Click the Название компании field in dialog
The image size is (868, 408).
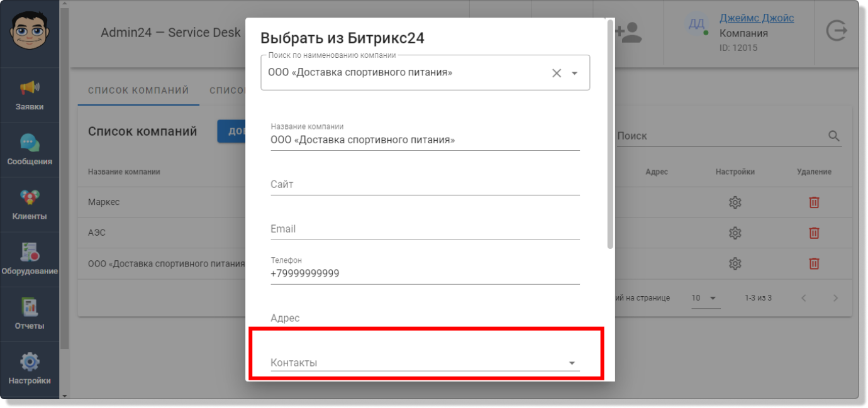pyautogui.click(x=425, y=135)
